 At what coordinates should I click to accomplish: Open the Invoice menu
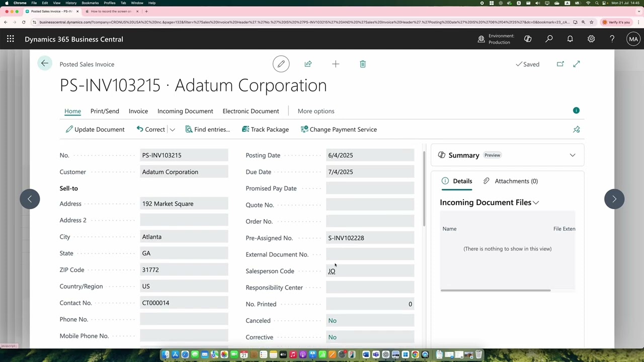click(138, 111)
